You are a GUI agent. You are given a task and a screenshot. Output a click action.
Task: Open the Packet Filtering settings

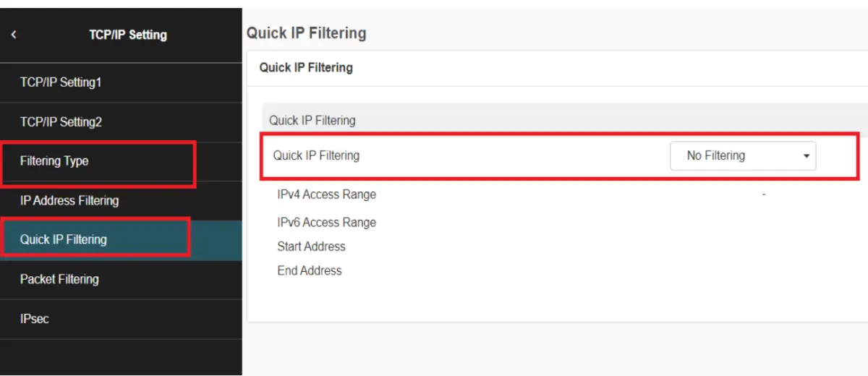click(59, 279)
